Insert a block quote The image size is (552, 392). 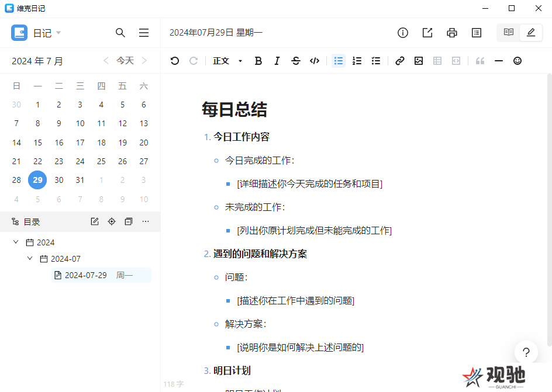pyautogui.click(x=480, y=61)
